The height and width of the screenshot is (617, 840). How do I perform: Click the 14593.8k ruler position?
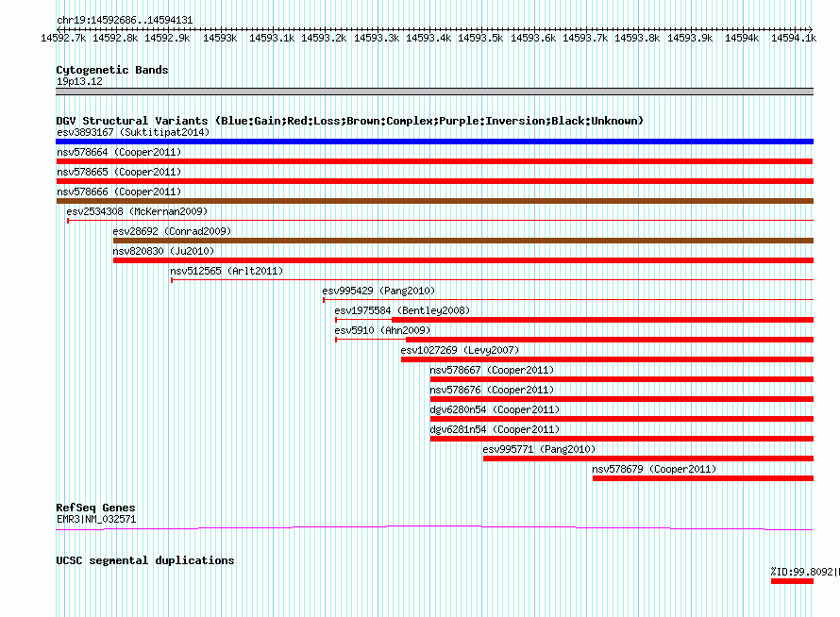tap(637, 38)
